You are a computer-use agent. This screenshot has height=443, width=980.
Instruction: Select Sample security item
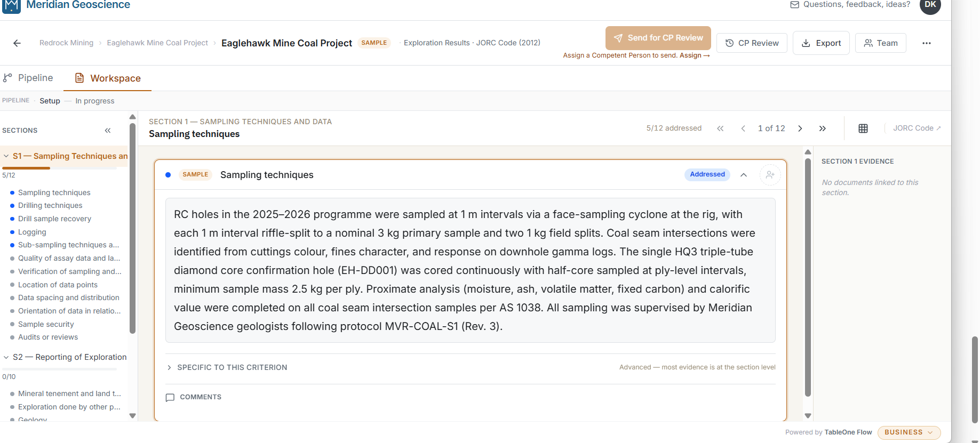pos(46,325)
